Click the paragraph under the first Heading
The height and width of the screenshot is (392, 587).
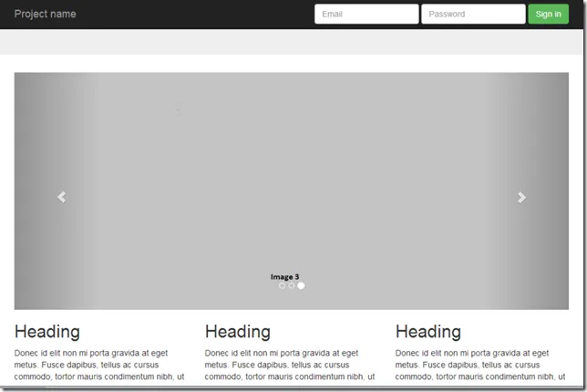98,365
